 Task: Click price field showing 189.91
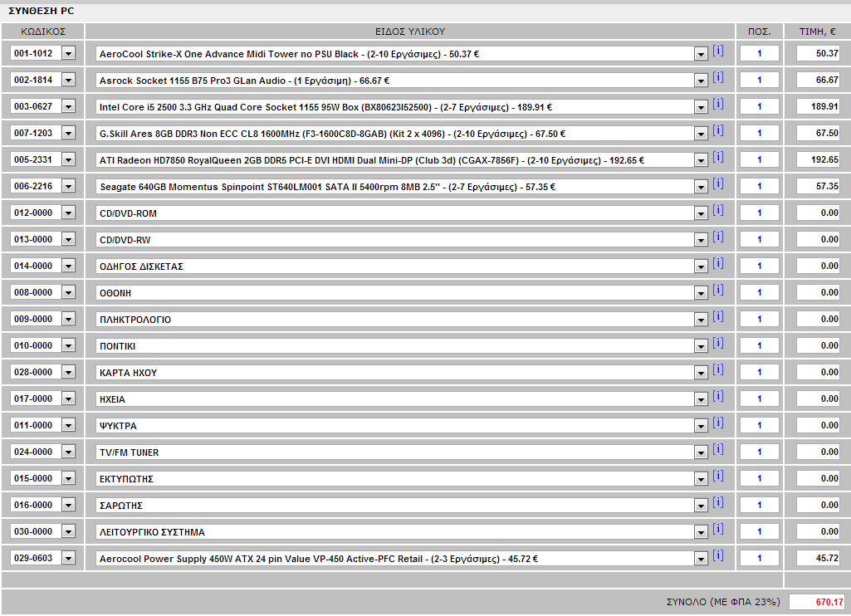pyautogui.click(x=818, y=106)
